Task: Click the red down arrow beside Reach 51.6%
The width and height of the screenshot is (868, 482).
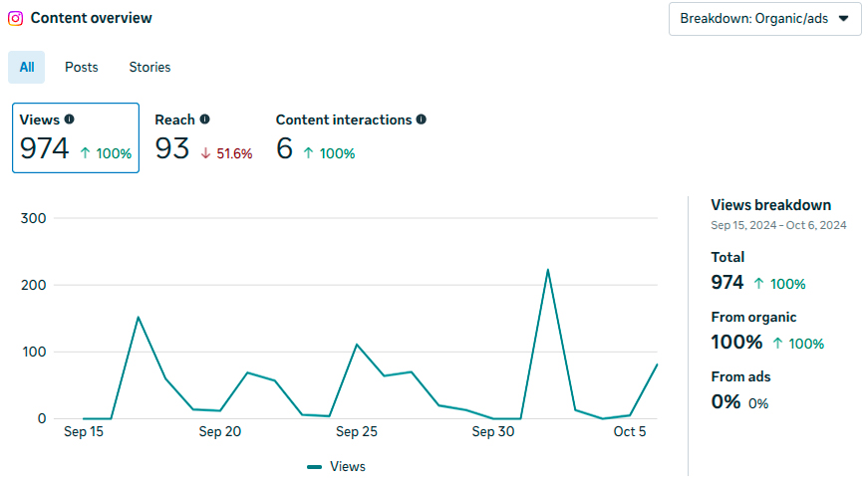Action: tap(205, 153)
